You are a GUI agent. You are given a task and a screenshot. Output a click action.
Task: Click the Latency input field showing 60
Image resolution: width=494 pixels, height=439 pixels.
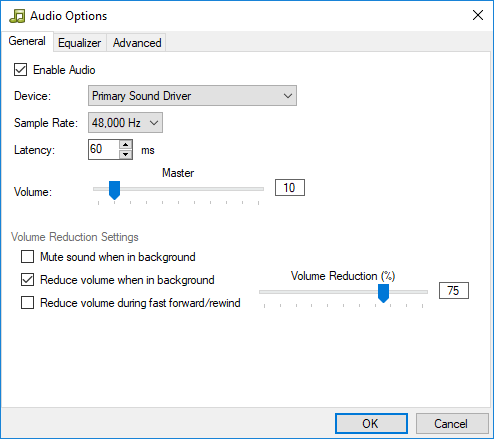104,149
